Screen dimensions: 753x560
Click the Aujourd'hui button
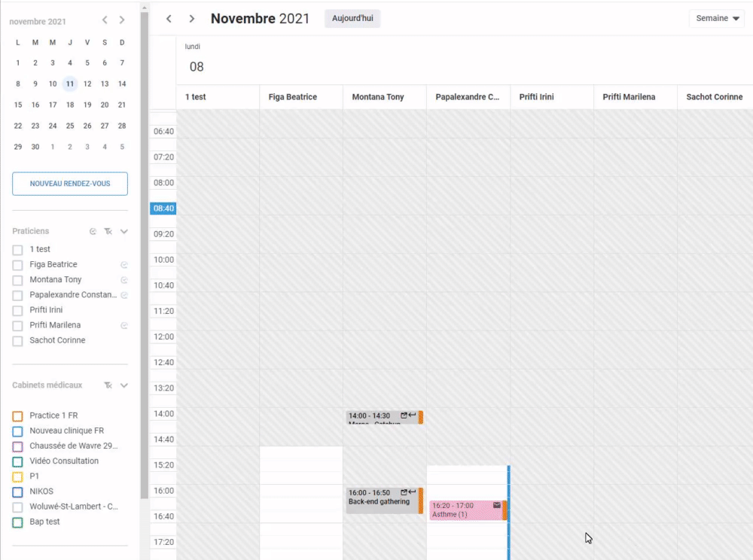click(x=352, y=19)
